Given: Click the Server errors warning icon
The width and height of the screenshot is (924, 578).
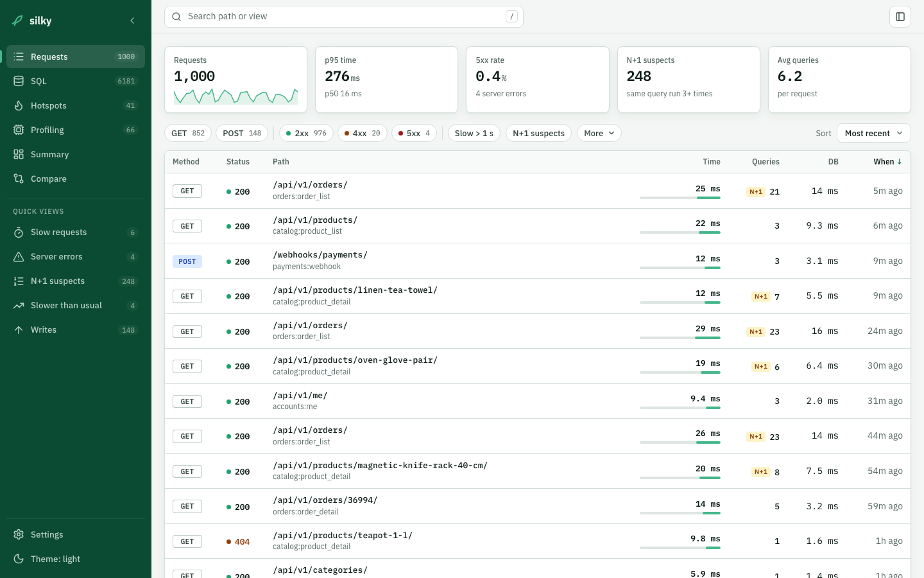Looking at the screenshot, I should [19, 257].
